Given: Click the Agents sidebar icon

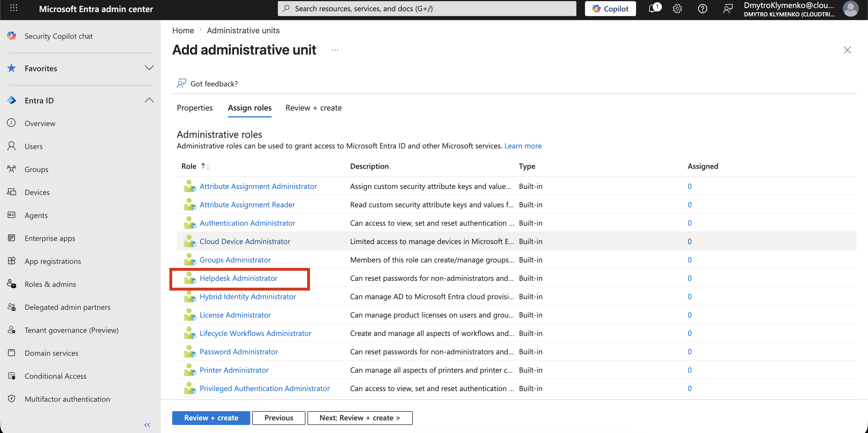Looking at the screenshot, I should [11, 215].
